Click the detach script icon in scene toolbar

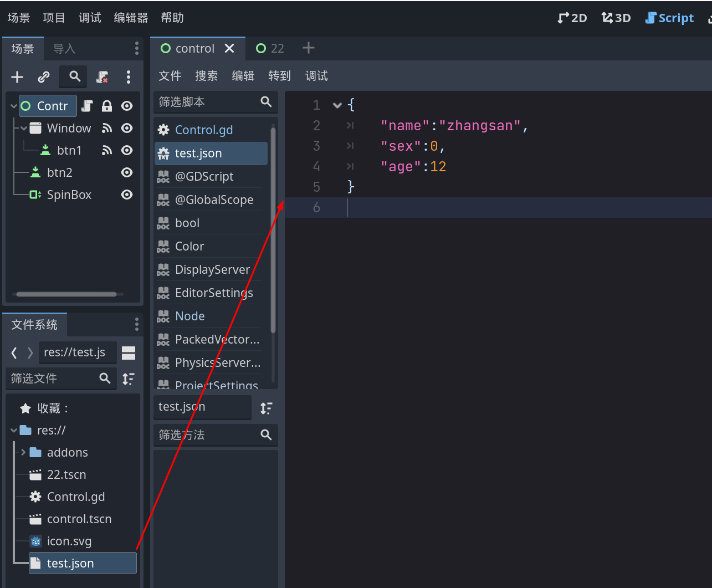[102, 77]
